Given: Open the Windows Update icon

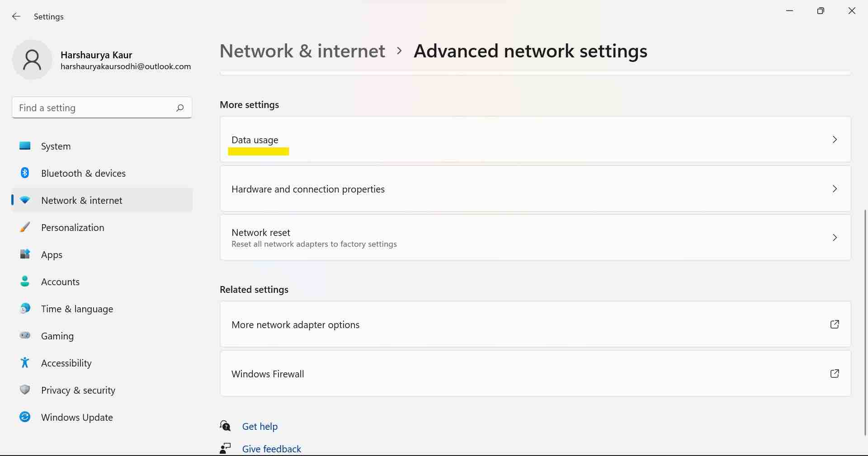Looking at the screenshot, I should 25,417.
